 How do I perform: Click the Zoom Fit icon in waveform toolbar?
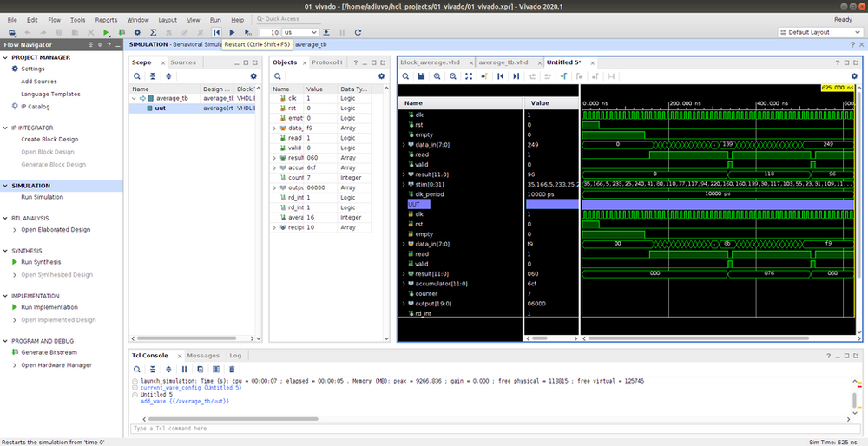point(469,76)
